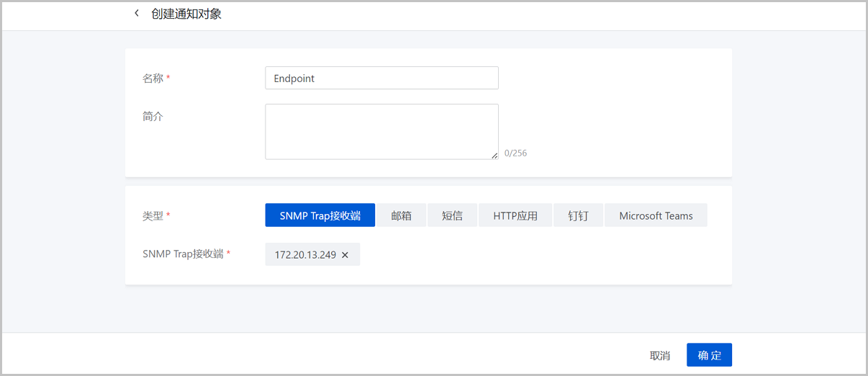Click 取消 to cancel creation
Screen dimensions: 868x376
click(659, 355)
